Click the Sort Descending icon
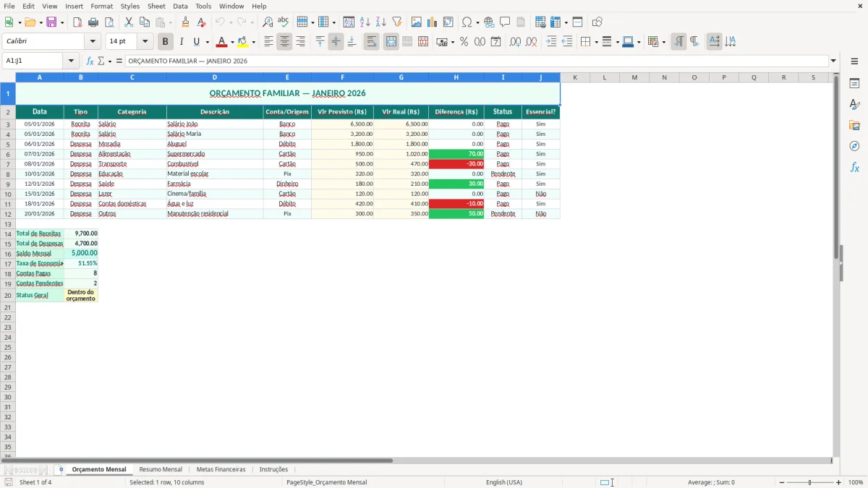868x488 pixels. (x=381, y=22)
